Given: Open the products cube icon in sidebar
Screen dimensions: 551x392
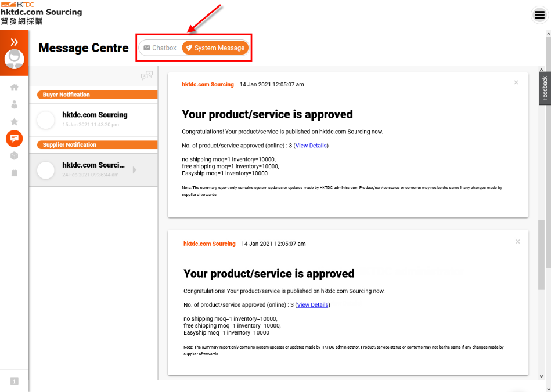Looking at the screenshot, I should click(x=15, y=155).
